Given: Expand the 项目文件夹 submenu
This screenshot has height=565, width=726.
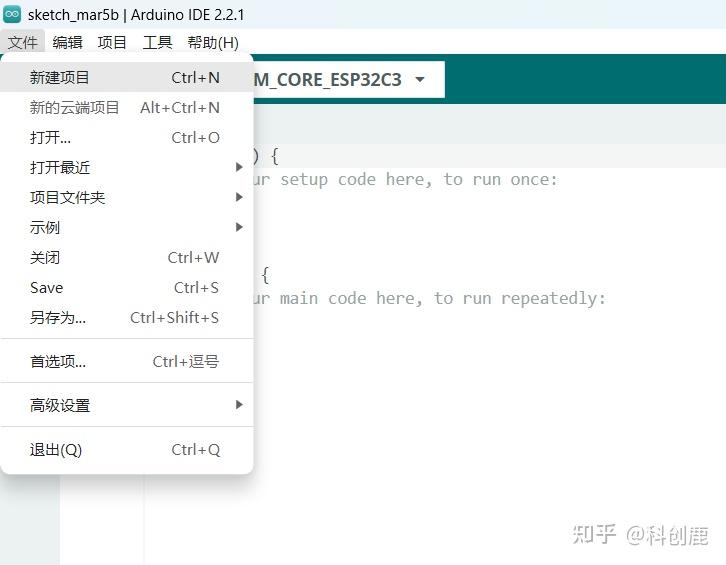Looking at the screenshot, I should (67, 197).
